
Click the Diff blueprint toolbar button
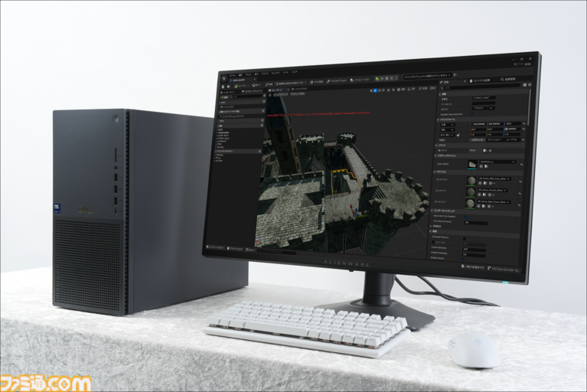tap(256, 85)
